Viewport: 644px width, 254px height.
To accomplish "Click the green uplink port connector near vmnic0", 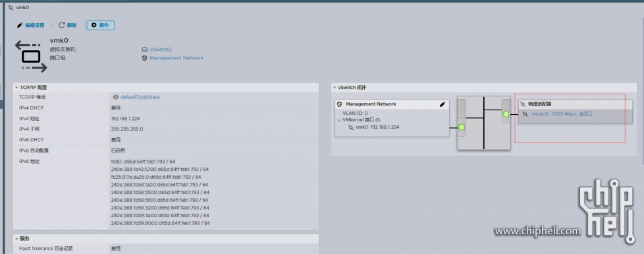I will (506, 114).
